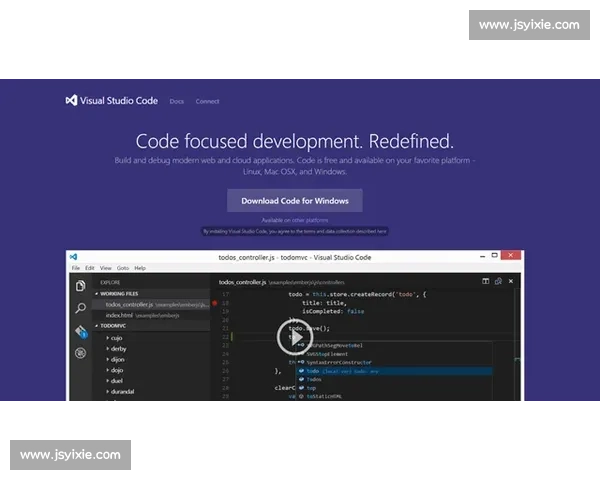The width and height of the screenshot is (600, 480).
Task: Open the Debug icon in sidebar
Action: pos(80,353)
